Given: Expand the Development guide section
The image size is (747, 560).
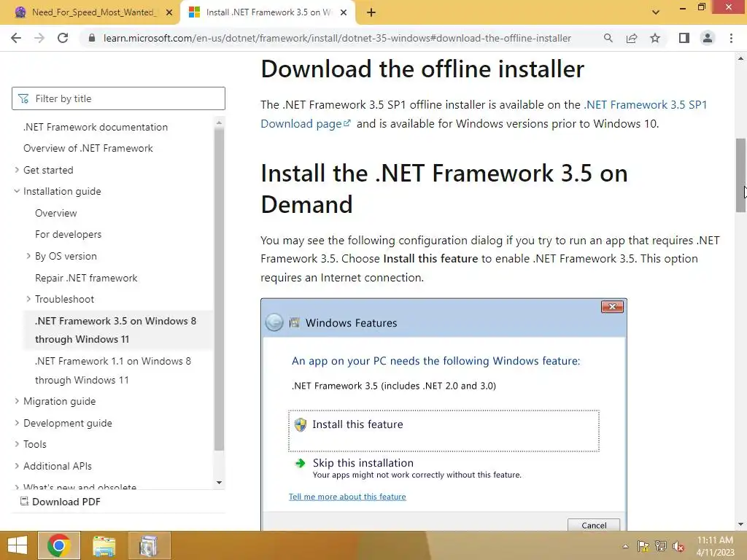Looking at the screenshot, I should pyautogui.click(x=17, y=423).
